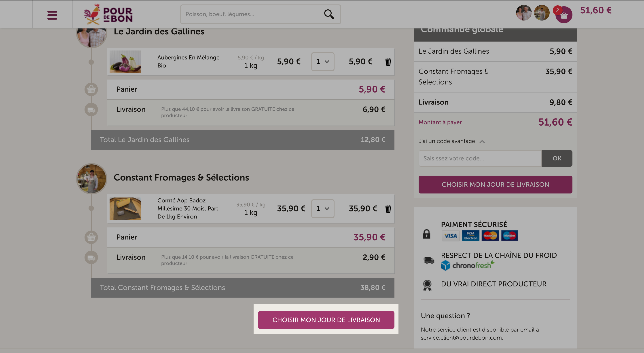Open Constant Fromages & Sélections producer photo
Screen dimensions: 644x353
pos(91,178)
